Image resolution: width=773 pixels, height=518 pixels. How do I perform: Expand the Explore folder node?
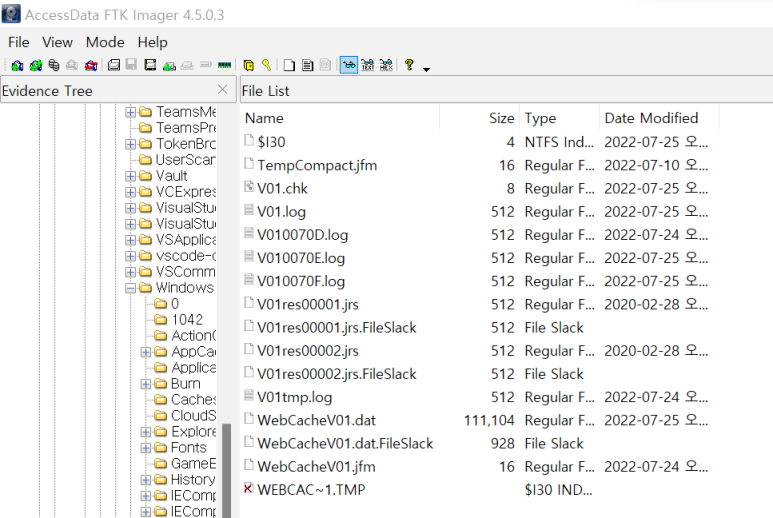[x=146, y=432]
